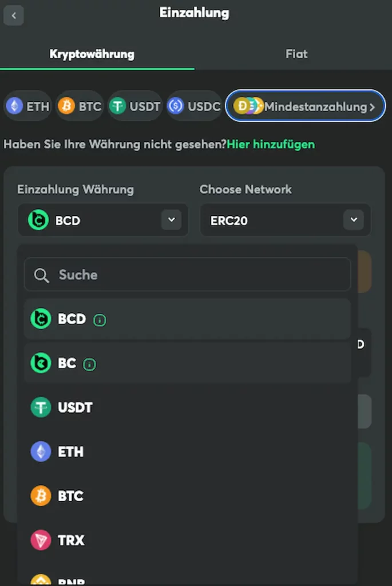Select TRX from the currency list
Screen dimensions: 392x586
pyautogui.click(x=70, y=540)
